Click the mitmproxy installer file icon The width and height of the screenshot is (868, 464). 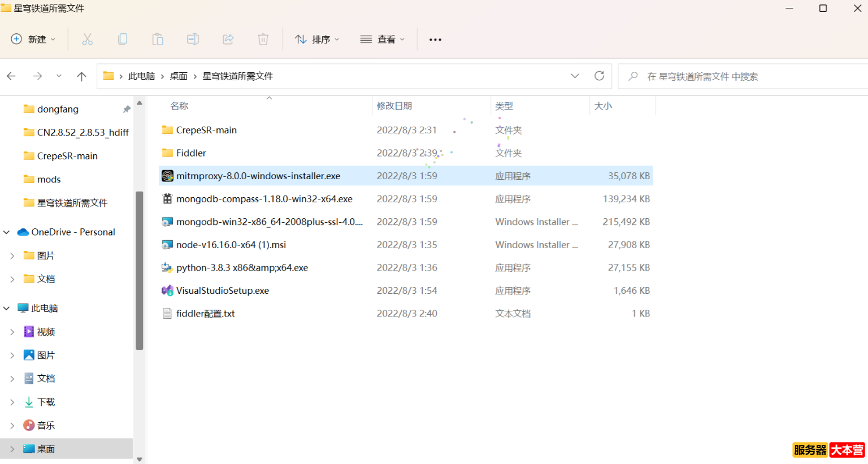(x=167, y=176)
